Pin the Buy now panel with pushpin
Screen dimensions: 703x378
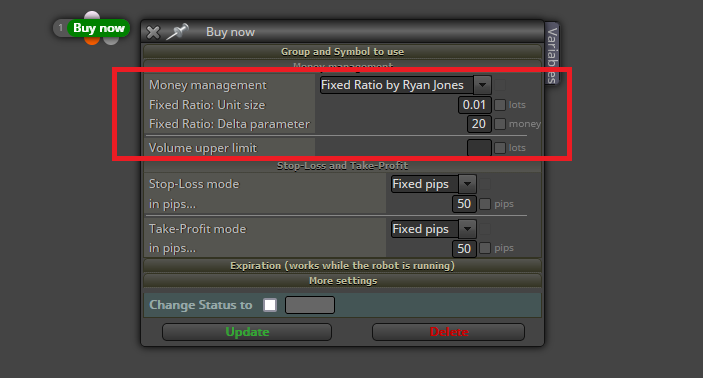coord(177,31)
